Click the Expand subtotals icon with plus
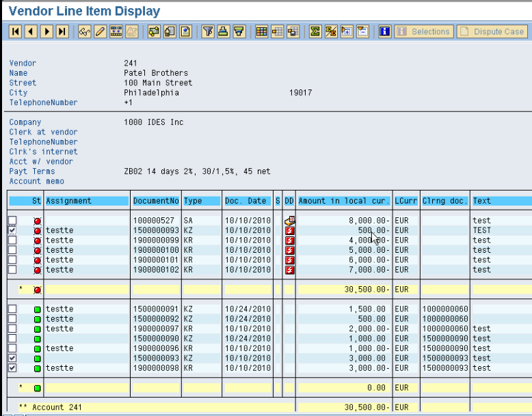The width and height of the screenshot is (532, 416). [x=347, y=31]
